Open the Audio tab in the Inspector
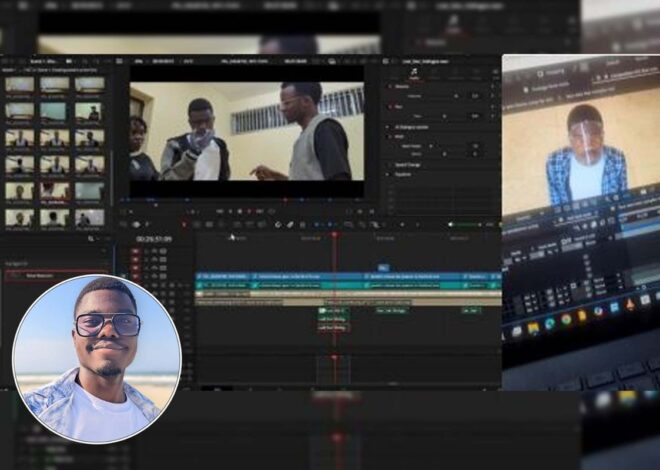This screenshot has height=470, width=660. pyautogui.click(x=414, y=73)
